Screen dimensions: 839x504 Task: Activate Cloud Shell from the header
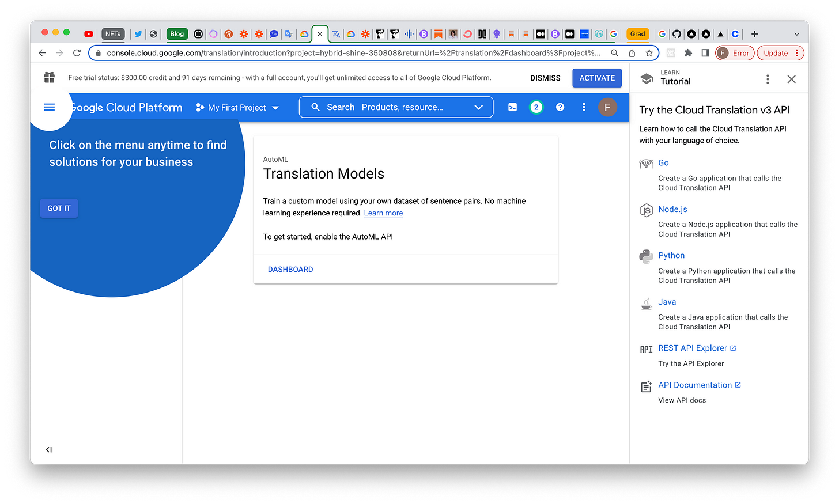click(512, 107)
